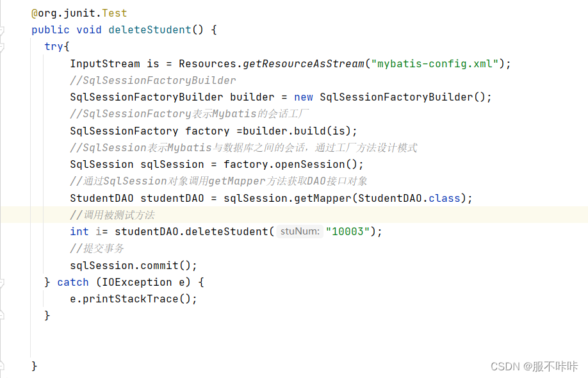This screenshot has height=378, width=588.
Task: Click factory.openSession() call
Action: [x=291, y=164]
